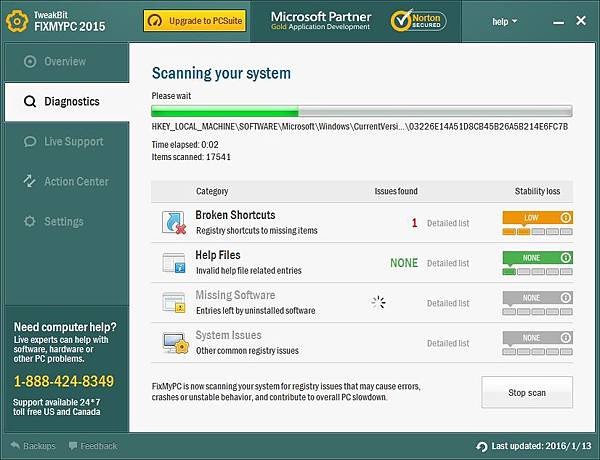The width and height of the screenshot is (600, 460).
Task: Click the scan progress bar
Action: [362, 111]
